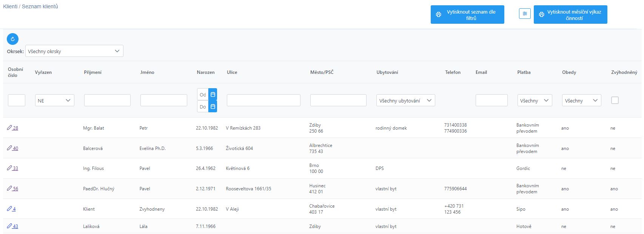Screen dimensions: 644x234
Task: Click the pencil edit icon for client 28
Action: tap(9, 128)
